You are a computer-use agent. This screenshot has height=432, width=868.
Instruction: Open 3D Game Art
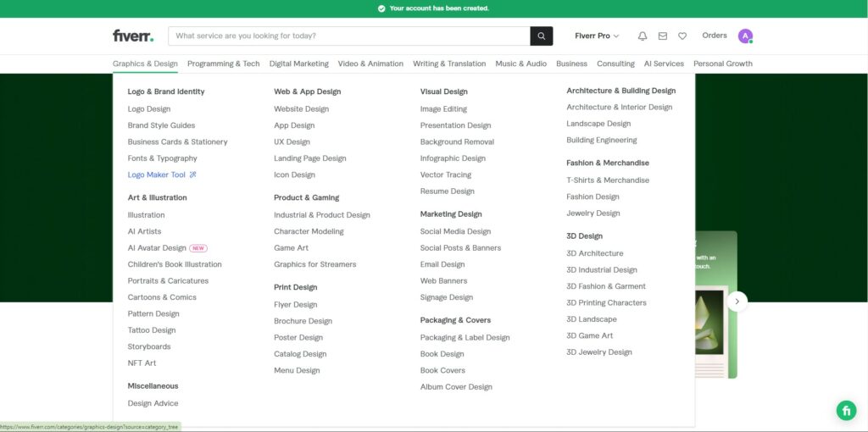pyautogui.click(x=590, y=335)
